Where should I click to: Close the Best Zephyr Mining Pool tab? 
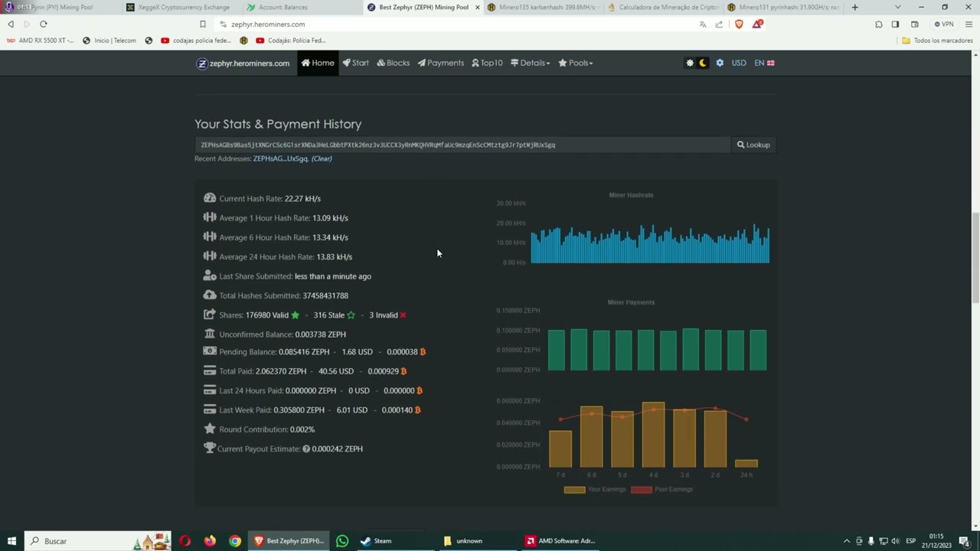pyautogui.click(x=478, y=8)
